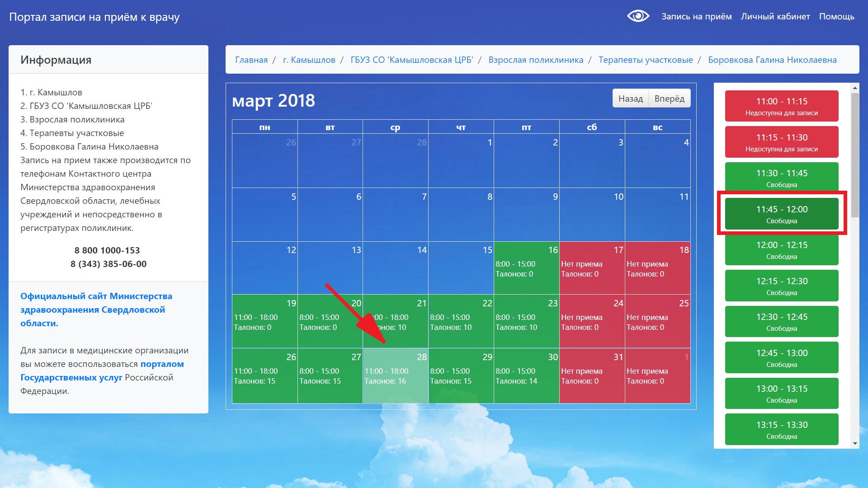The height and width of the screenshot is (488, 868).
Task: Select the 11:45 - 12:00 free appointment slot
Action: 782,213
